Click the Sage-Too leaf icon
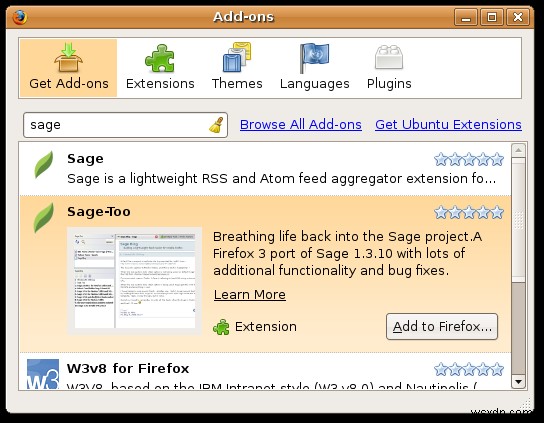The height and width of the screenshot is (423, 544). [x=44, y=217]
